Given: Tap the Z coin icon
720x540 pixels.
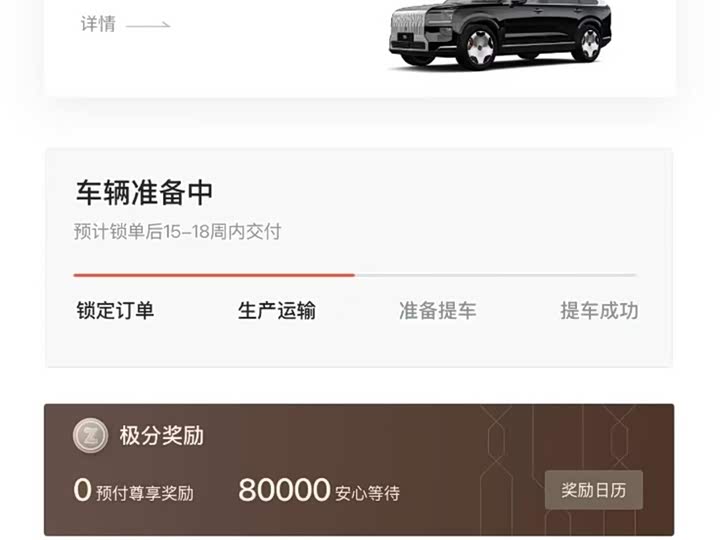Looking at the screenshot, I should [x=90, y=435].
